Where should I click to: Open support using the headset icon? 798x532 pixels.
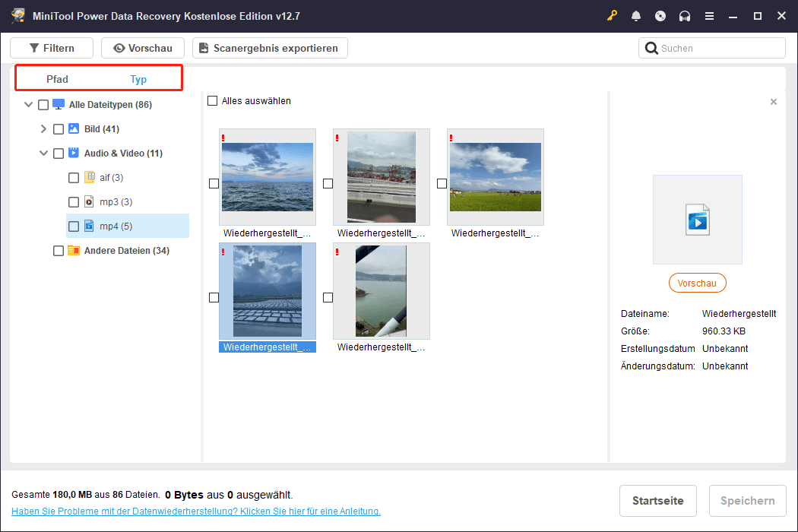coord(685,15)
